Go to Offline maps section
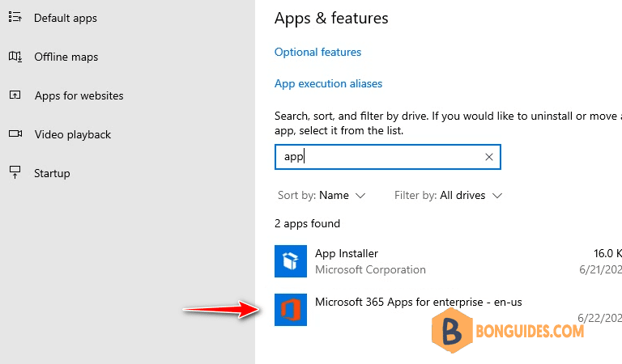The width and height of the screenshot is (622, 364). (66, 57)
